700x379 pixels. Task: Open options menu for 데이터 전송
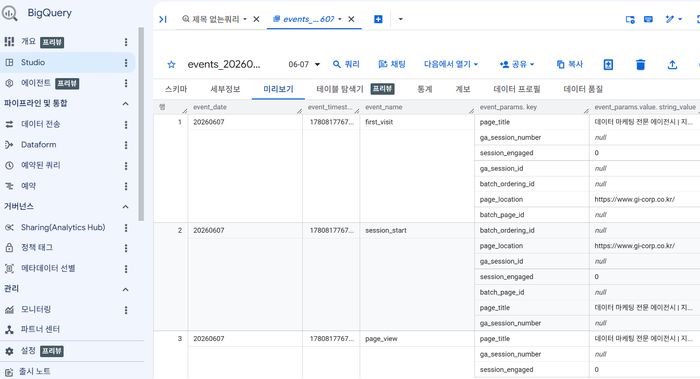pyautogui.click(x=126, y=125)
